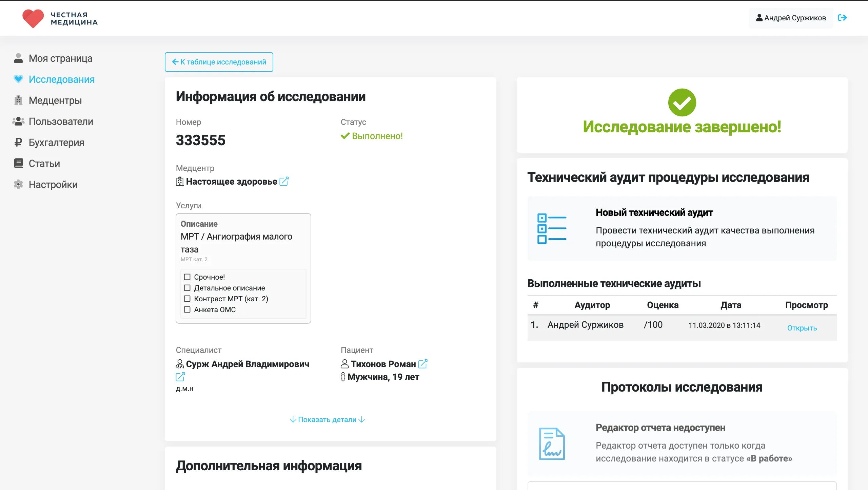Check the Анкета ОМС checkbox
The height and width of the screenshot is (490, 868).
point(188,309)
